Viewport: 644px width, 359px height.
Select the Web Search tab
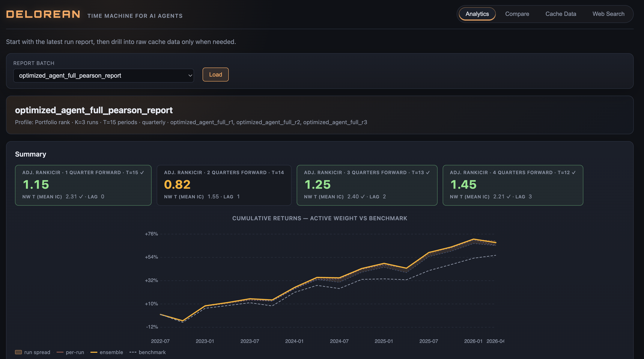tap(608, 14)
